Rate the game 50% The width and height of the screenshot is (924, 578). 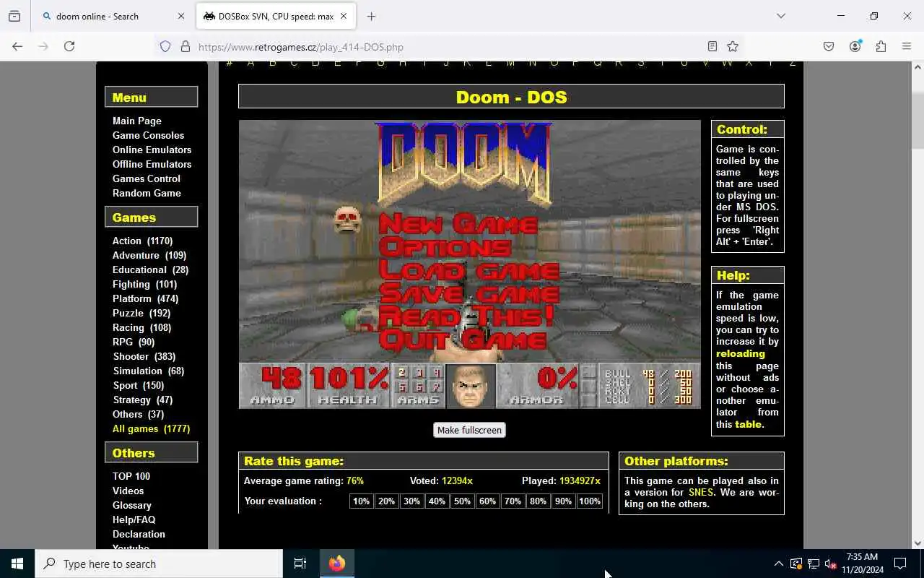tap(462, 501)
